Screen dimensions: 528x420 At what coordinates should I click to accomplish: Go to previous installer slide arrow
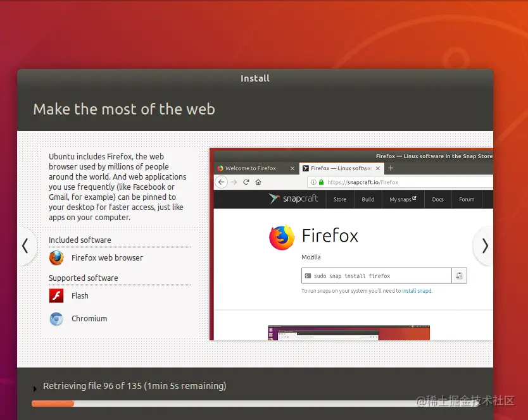[x=25, y=246]
